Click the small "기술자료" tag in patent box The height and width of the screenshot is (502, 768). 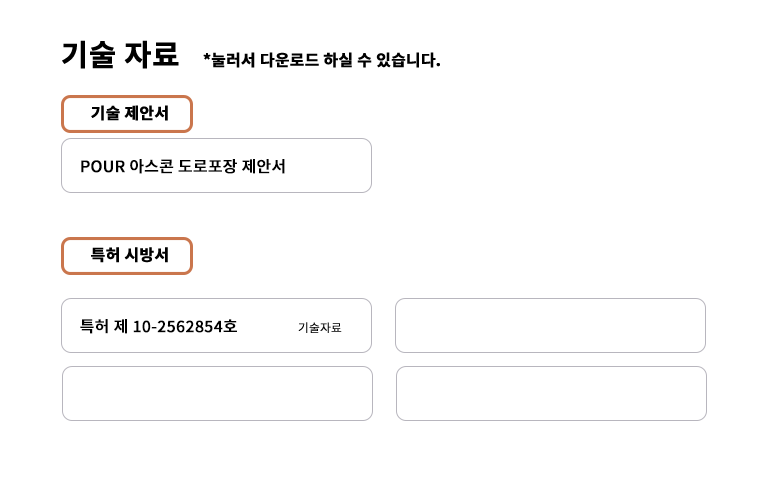click(319, 327)
